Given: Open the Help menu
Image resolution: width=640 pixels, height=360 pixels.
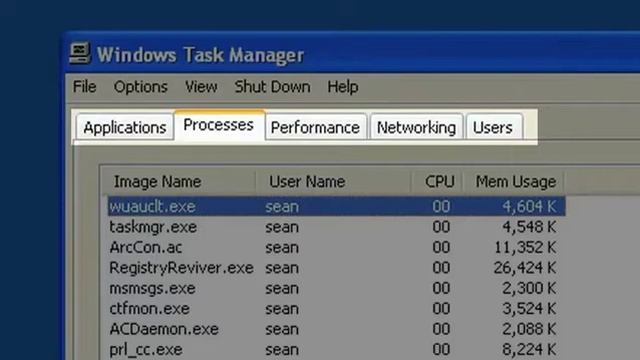Looking at the screenshot, I should coord(343,87).
